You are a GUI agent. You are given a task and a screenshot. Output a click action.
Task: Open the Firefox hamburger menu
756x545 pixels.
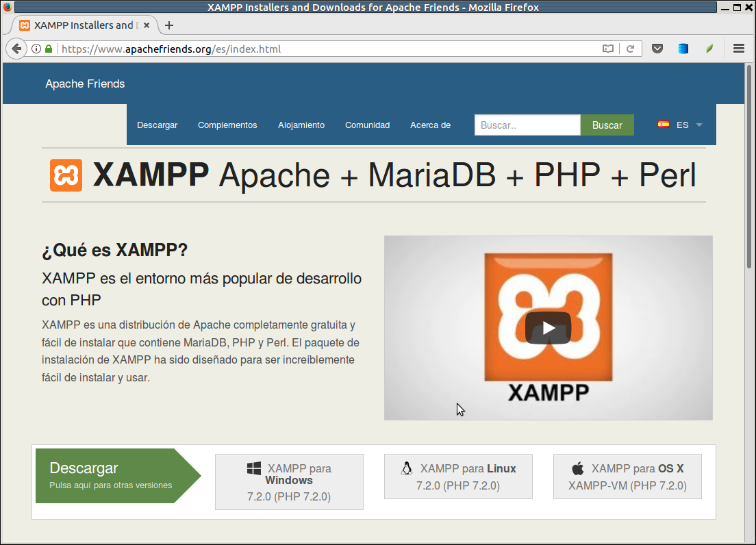coord(738,49)
